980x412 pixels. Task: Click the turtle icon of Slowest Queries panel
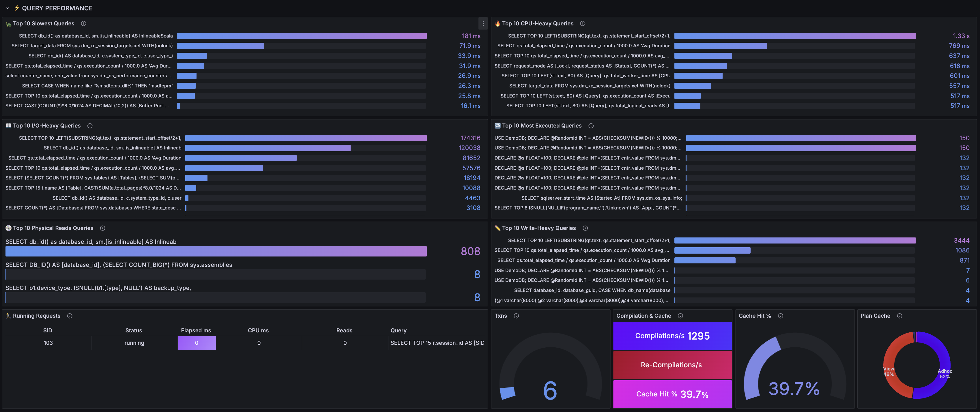click(8, 24)
